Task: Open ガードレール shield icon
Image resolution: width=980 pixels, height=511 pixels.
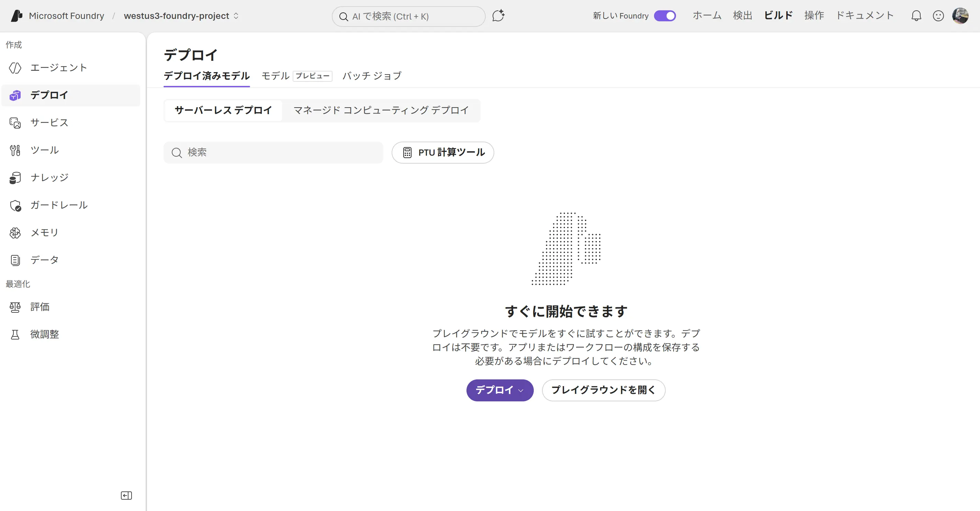Action: pos(15,205)
